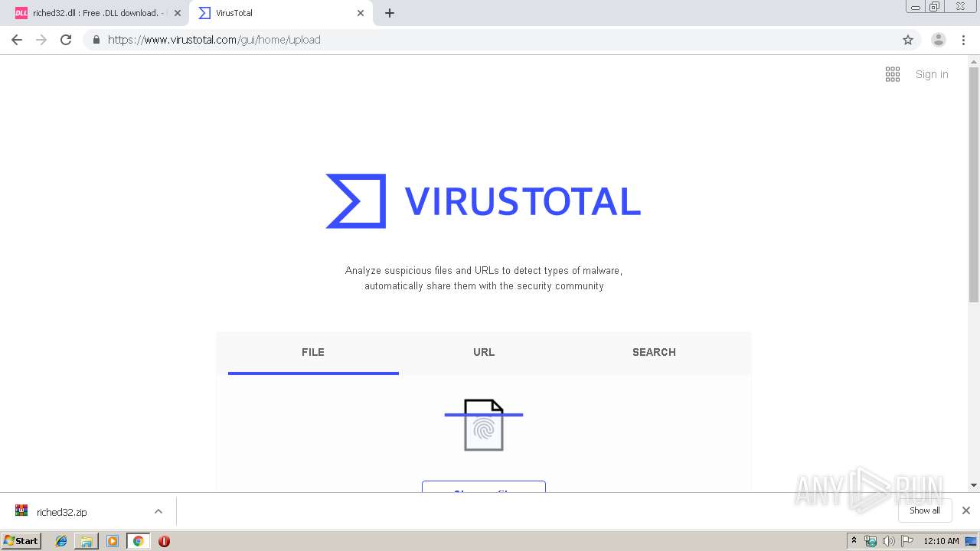The height and width of the screenshot is (551, 980).
Task: Switch to the SEARCH tab
Action: [x=654, y=352]
